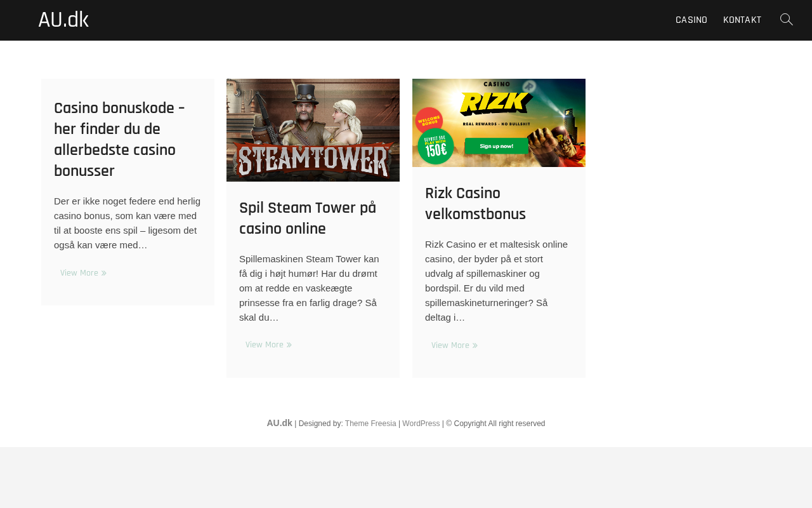View More under Rizk Casino post
This screenshot has height=508, width=812.
454,345
